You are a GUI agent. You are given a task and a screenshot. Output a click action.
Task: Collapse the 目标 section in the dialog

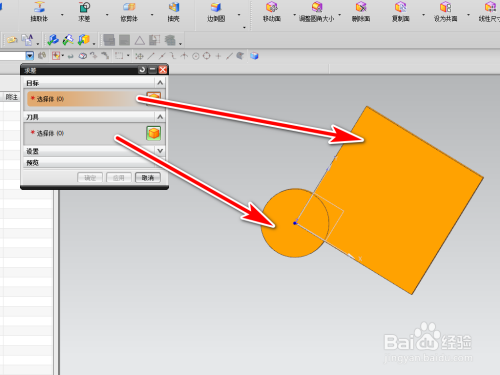pos(160,83)
